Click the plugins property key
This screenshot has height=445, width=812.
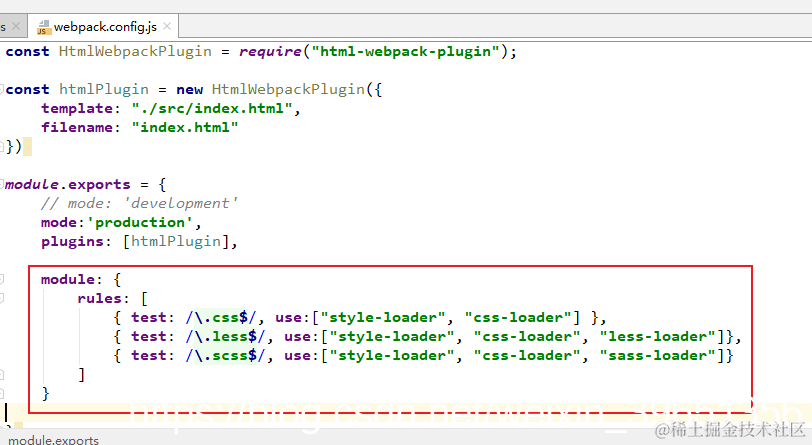tap(72, 241)
